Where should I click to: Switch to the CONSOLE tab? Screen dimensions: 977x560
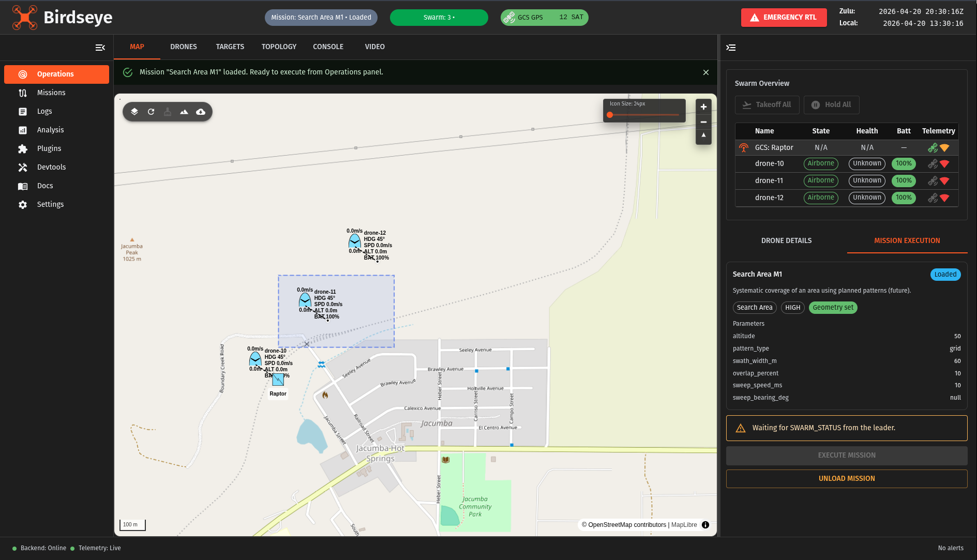(x=328, y=47)
